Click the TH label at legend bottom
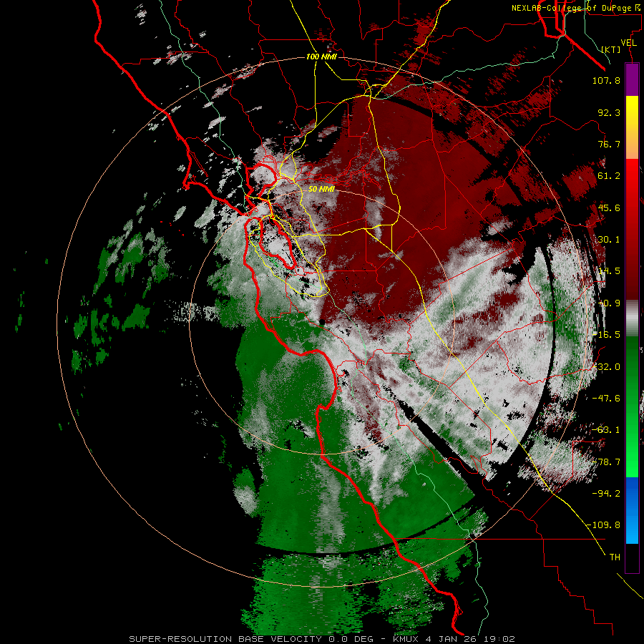 [615, 557]
